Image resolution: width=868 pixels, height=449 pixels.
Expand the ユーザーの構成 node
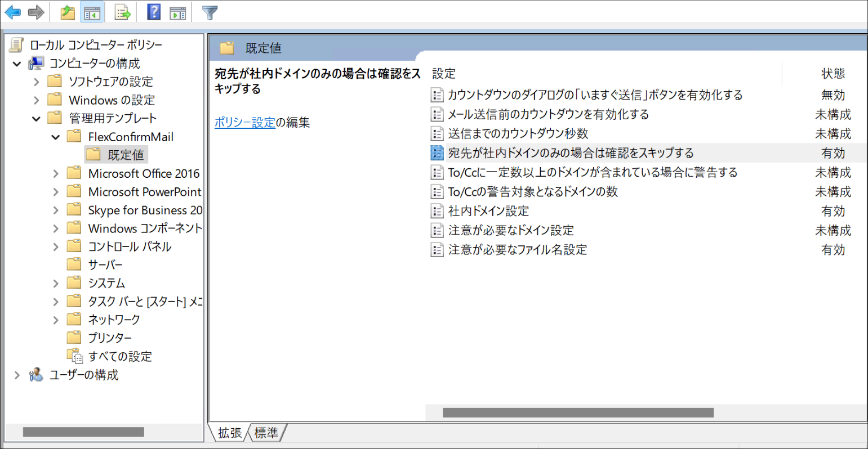tap(17, 375)
